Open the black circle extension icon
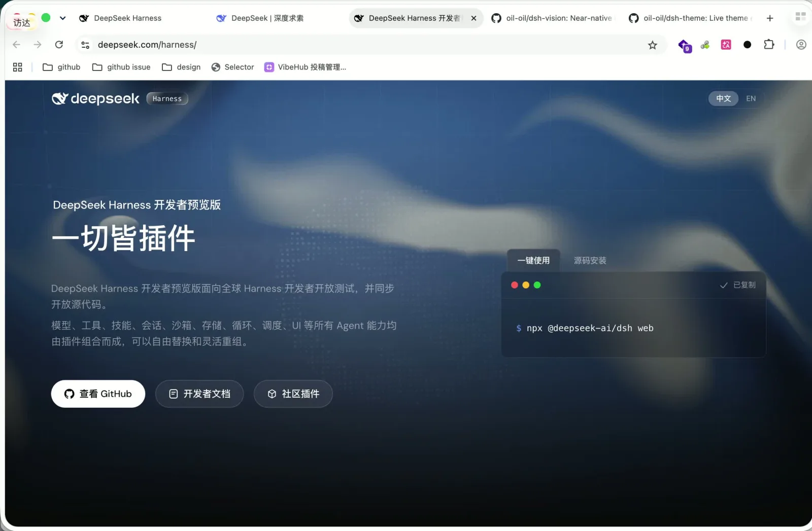The height and width of the screenshot is (531, 812). click(x=747, y=45)
